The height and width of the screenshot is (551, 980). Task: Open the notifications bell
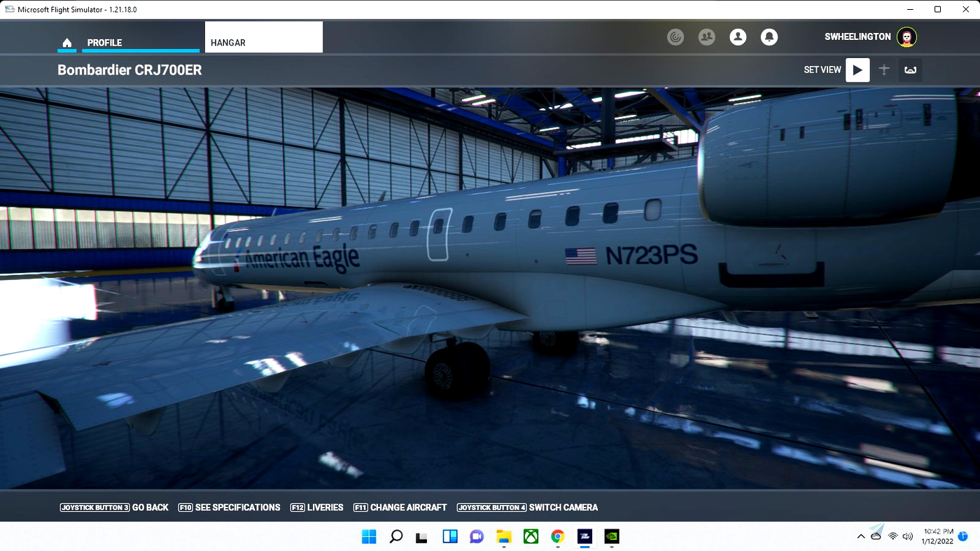pos(769,36)
